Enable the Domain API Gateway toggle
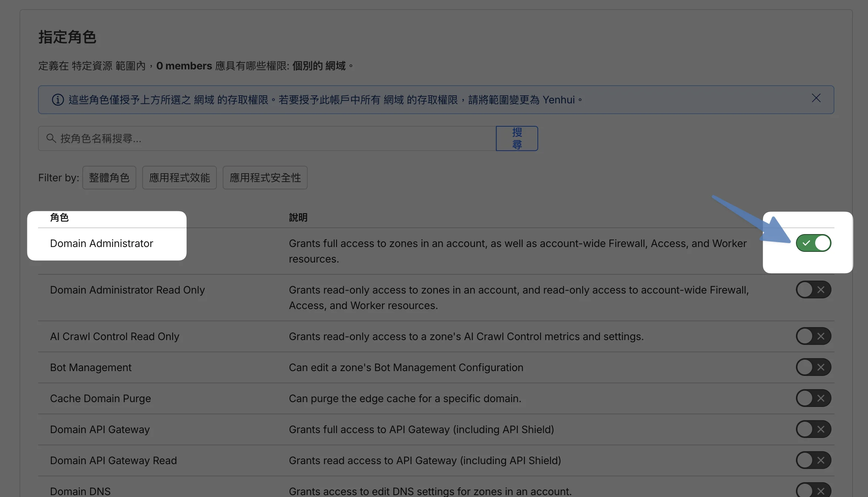The image size is (868, 497). click(x=813, y=429)
